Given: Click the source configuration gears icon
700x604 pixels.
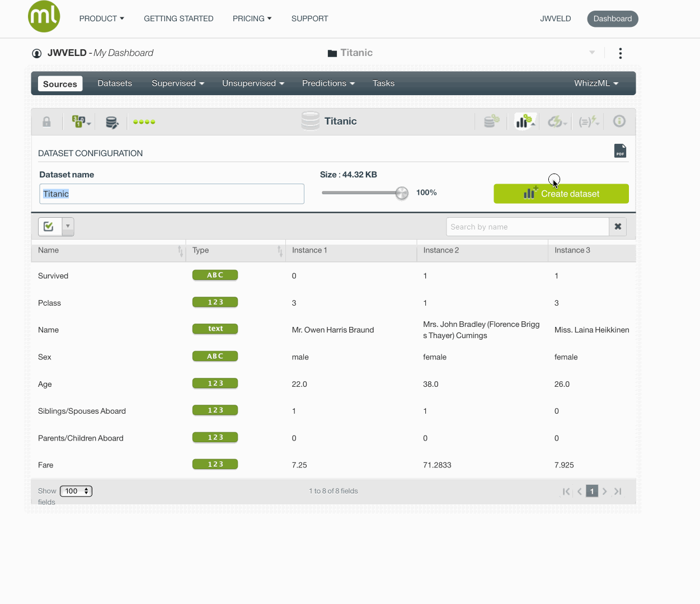Looking at the screenshot, I should pos(491,121).
